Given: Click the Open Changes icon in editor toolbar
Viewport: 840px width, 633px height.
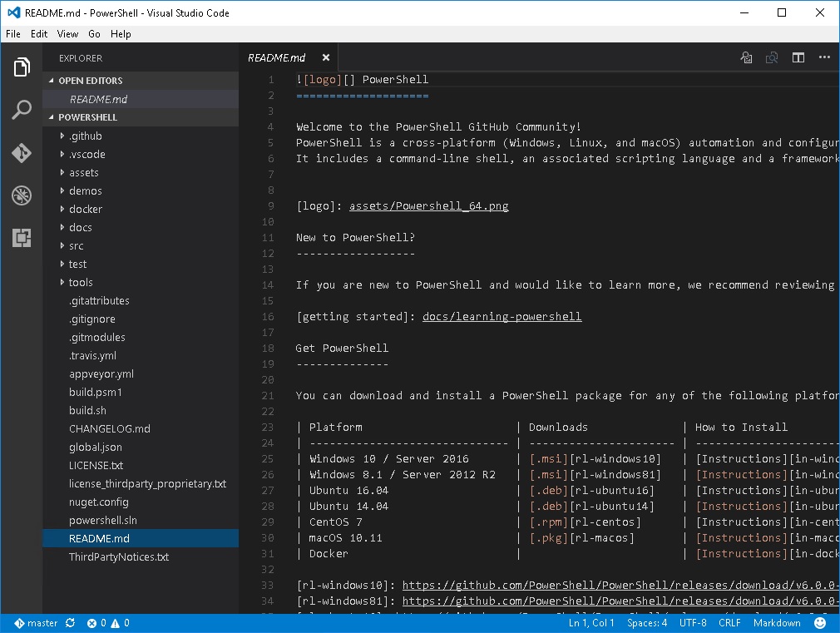Looking at the screenshot, I should (772, 57).
